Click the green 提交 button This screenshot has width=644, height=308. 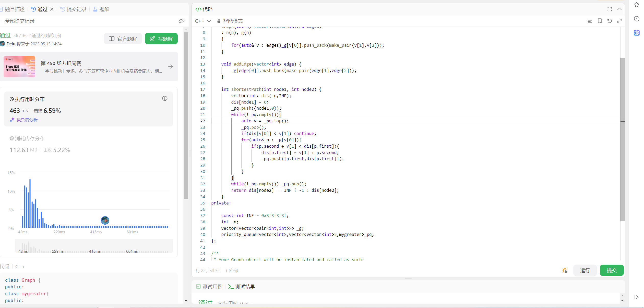click(x=611, y=270)
